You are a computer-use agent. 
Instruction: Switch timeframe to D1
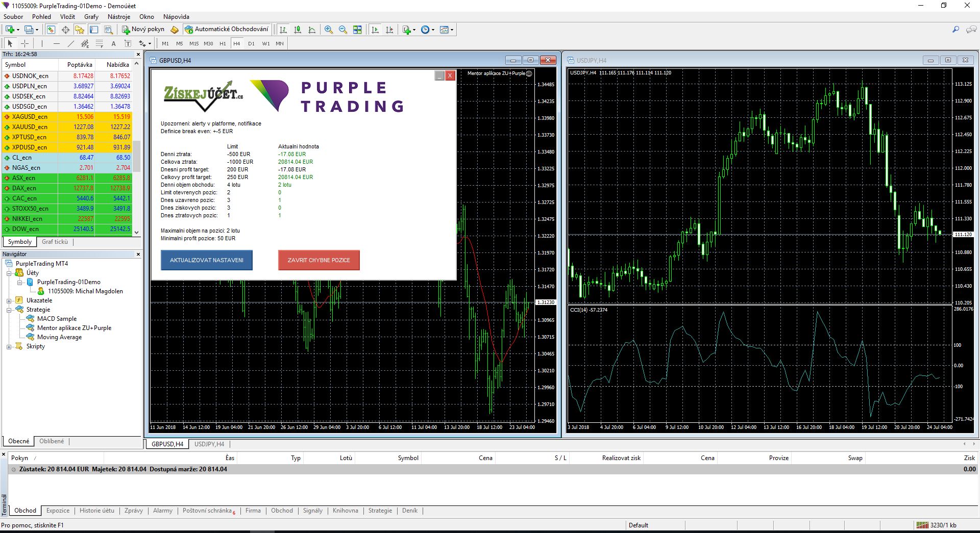point(251,43)
